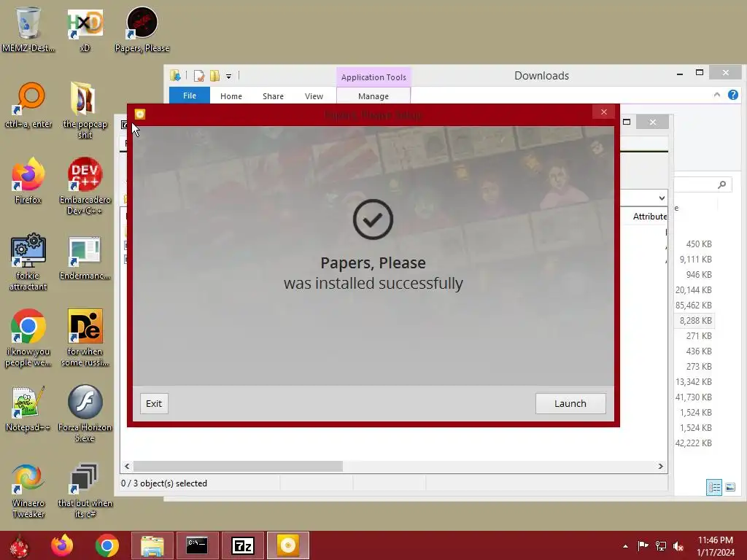This screenshot has height=560, width=747.
Task: Open Firefox from the taskbar
Action: pyautogui.click(x=63, y=545)
